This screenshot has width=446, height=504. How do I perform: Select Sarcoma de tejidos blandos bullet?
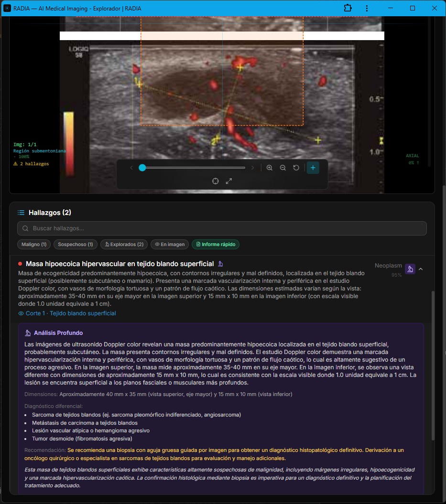coord(136,415)
